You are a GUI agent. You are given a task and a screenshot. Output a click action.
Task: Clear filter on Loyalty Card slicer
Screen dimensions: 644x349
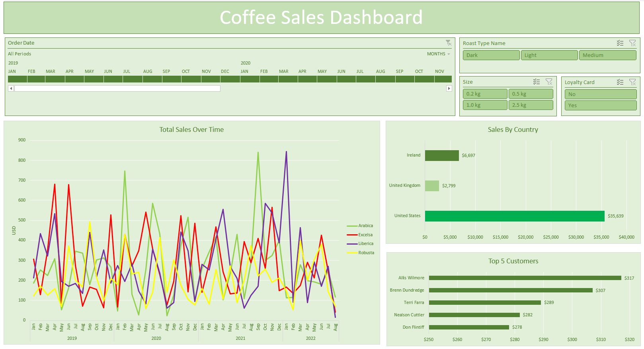[x=632, y=82]
